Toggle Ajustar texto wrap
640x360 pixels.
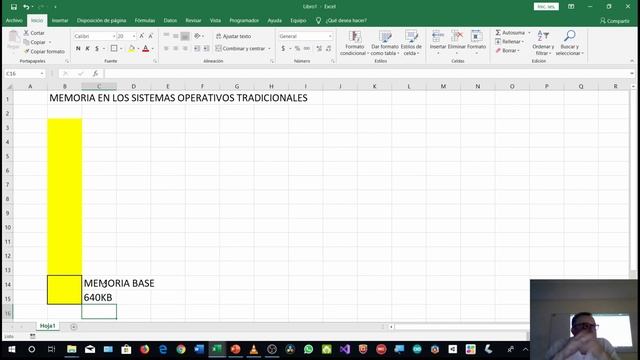[x=233, y=36]
